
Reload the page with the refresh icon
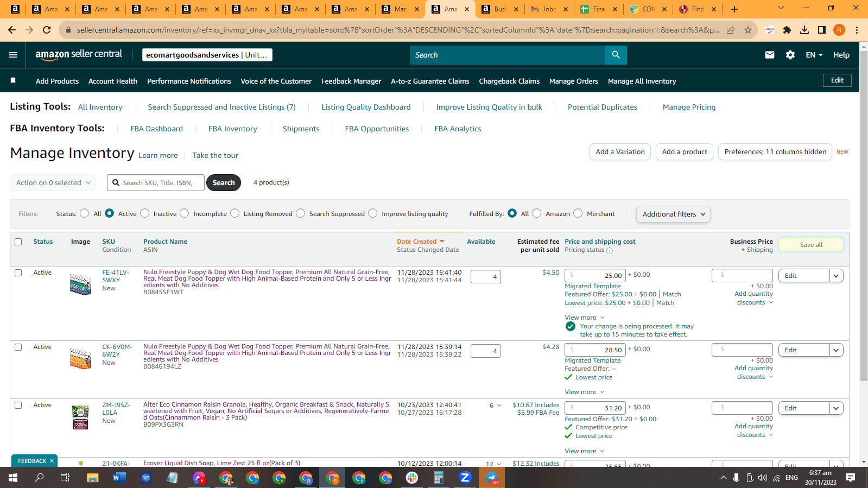point(47,30)
